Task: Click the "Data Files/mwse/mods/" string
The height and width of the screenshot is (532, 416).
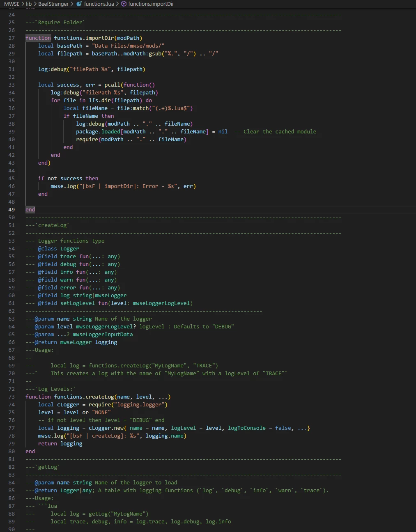Action: [x=128, y=46]
